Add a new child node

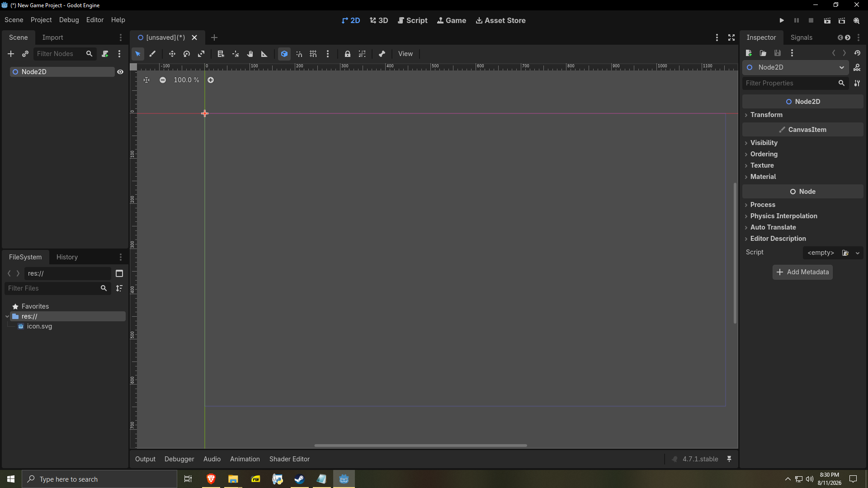[11, 54]
